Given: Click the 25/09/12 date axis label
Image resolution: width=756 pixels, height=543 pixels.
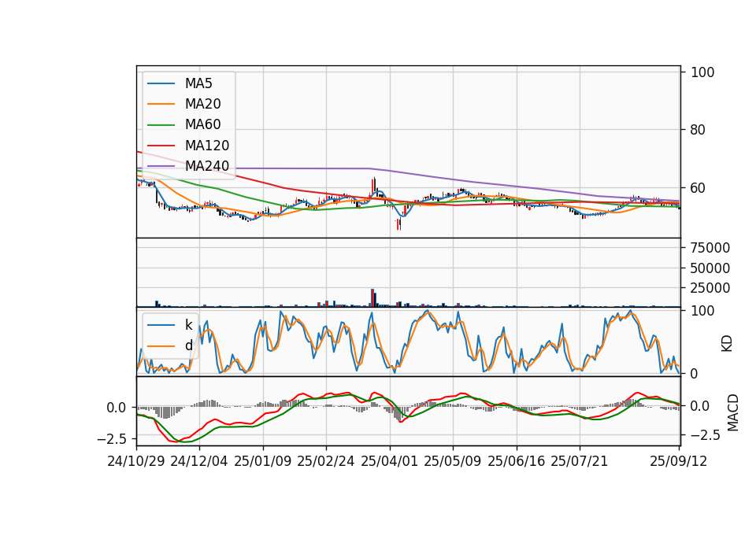Looking at the screenshot, I should click(x=679, y=461).
